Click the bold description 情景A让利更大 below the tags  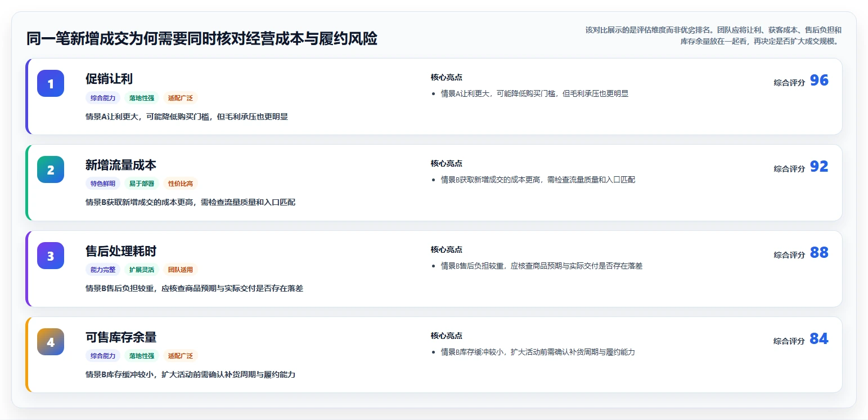187,117
